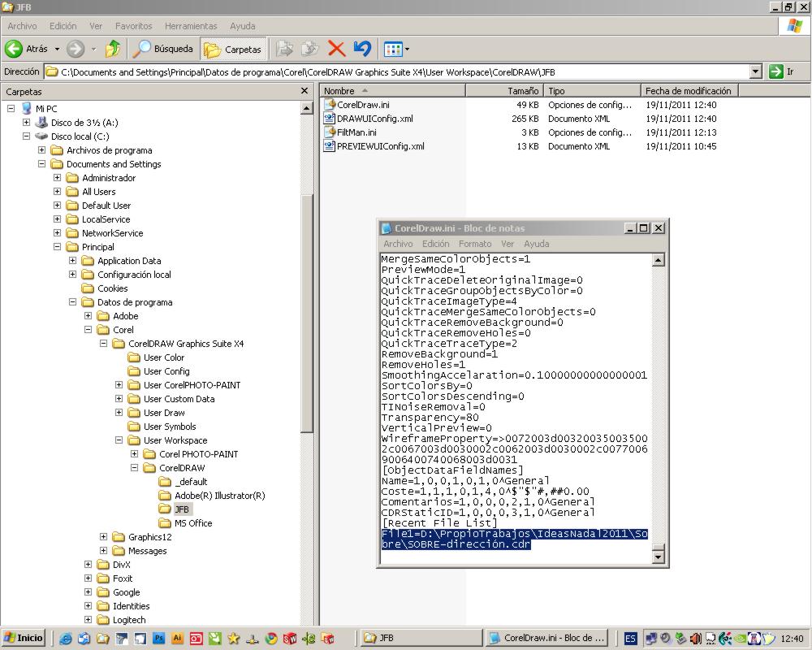Click the red X delete icon
This screenshot has height=650, width=812.
[x=337, y=50]
